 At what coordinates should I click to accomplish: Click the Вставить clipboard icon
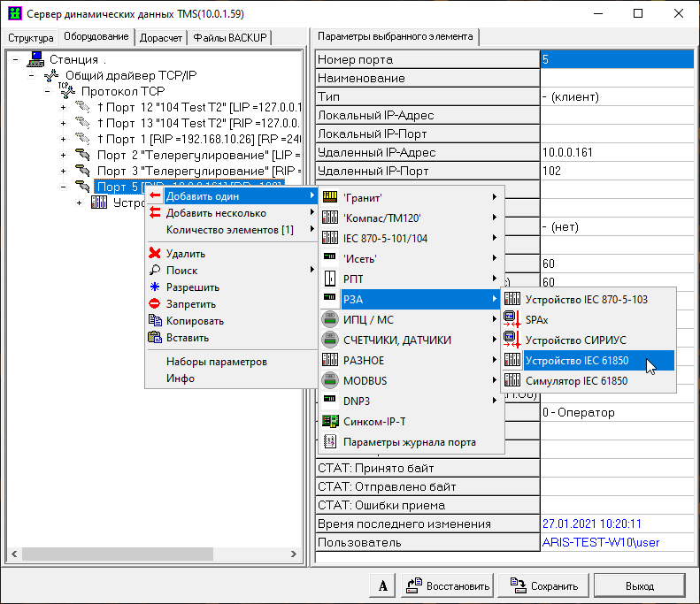155,338
